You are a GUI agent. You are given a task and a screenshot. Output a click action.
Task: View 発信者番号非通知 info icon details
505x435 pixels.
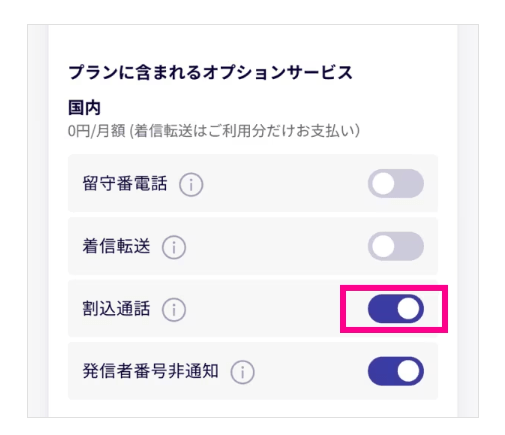242,372
